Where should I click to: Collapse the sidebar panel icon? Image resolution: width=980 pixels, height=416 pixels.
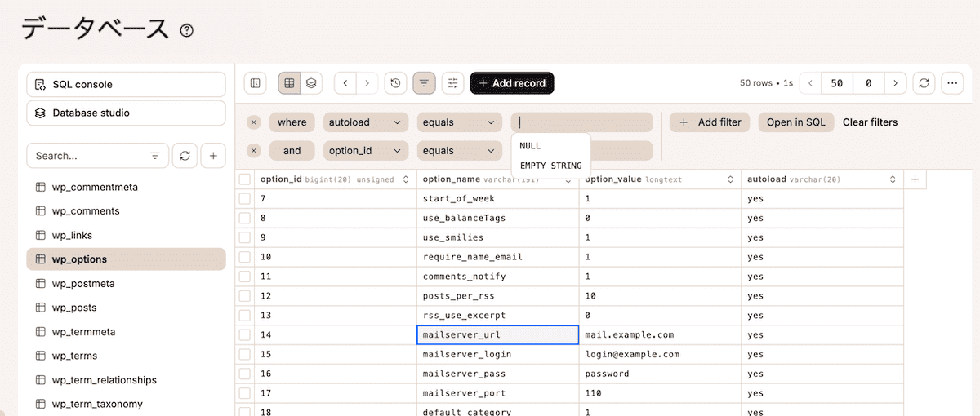coord(256,83)
